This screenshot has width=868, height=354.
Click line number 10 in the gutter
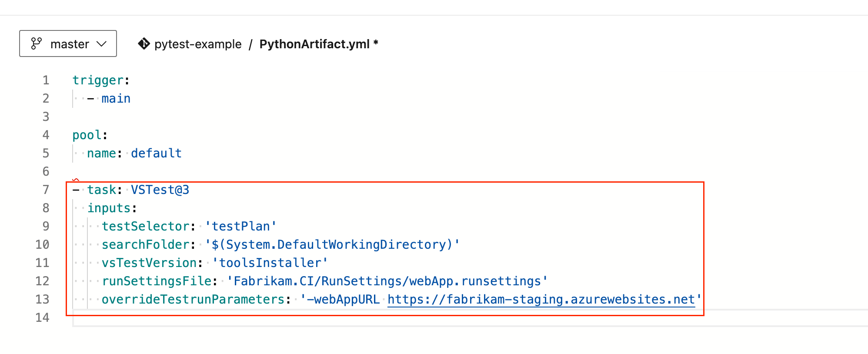pos(42,244)
